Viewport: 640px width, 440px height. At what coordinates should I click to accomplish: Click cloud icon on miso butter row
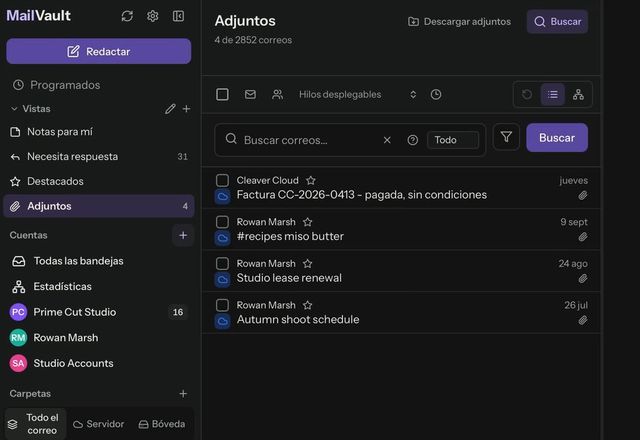click(x=222, y=238)
